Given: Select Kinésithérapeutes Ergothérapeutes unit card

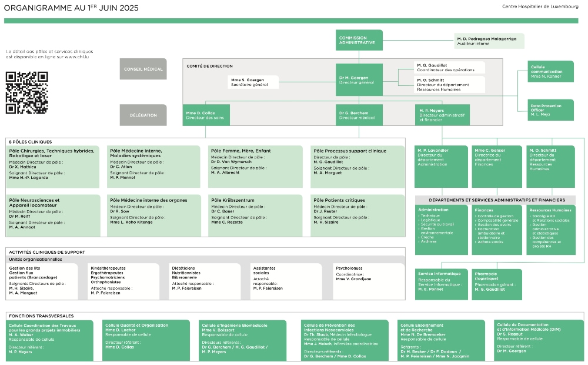Looking at the screenshot, I should point(123,281).
